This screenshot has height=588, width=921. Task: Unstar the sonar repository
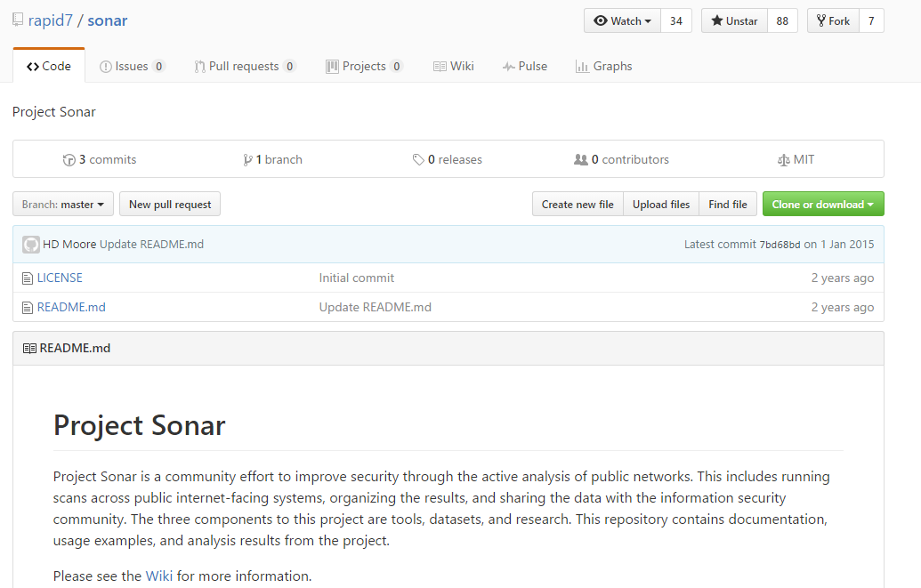pos(734,21)
